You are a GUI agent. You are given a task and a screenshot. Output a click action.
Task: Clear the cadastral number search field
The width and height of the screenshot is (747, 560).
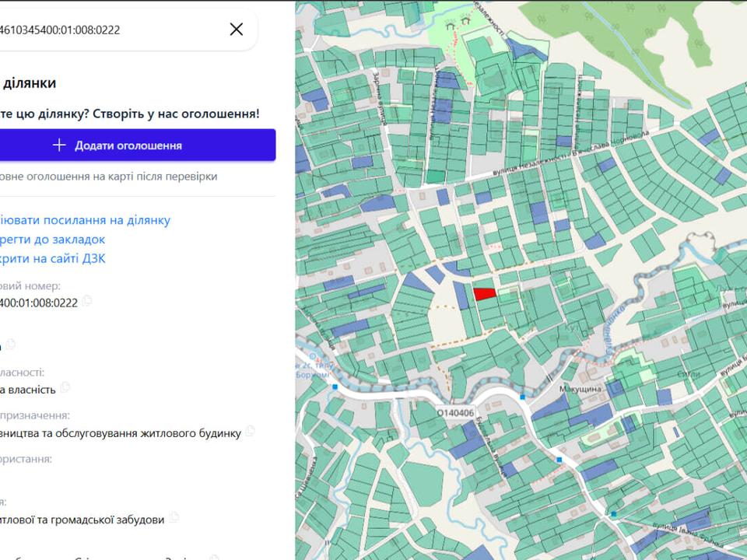(x=237, y=30)
